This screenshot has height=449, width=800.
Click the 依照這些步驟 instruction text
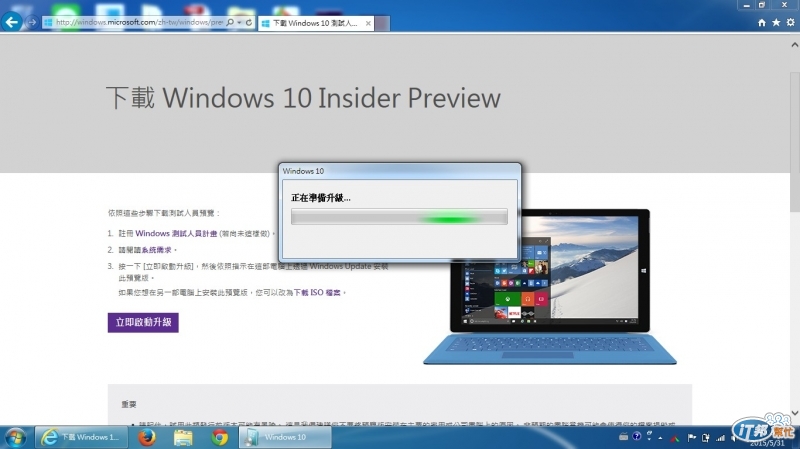pos(164,213)
